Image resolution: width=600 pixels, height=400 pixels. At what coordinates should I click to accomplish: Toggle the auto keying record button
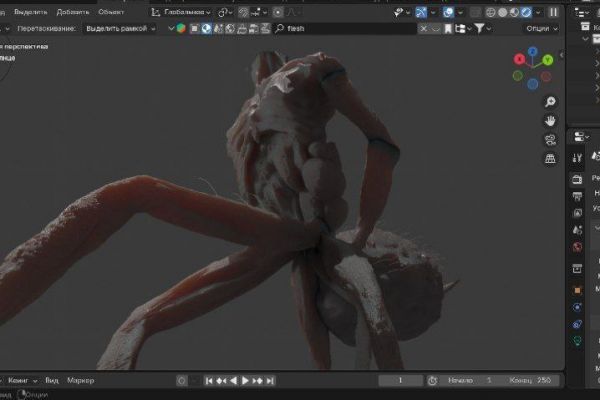[x=182, y=381]
